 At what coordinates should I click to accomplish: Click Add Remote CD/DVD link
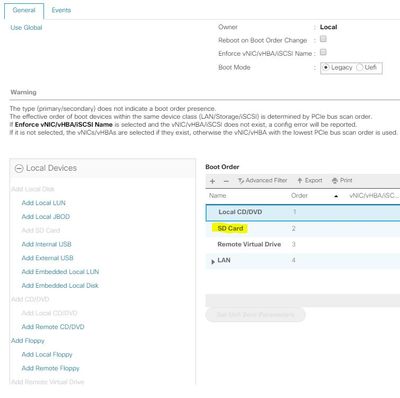point(53,327)
